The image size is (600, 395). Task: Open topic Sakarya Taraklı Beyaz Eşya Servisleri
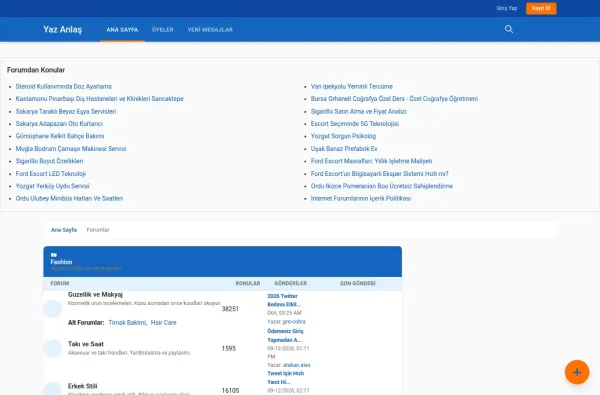point(66,111)
